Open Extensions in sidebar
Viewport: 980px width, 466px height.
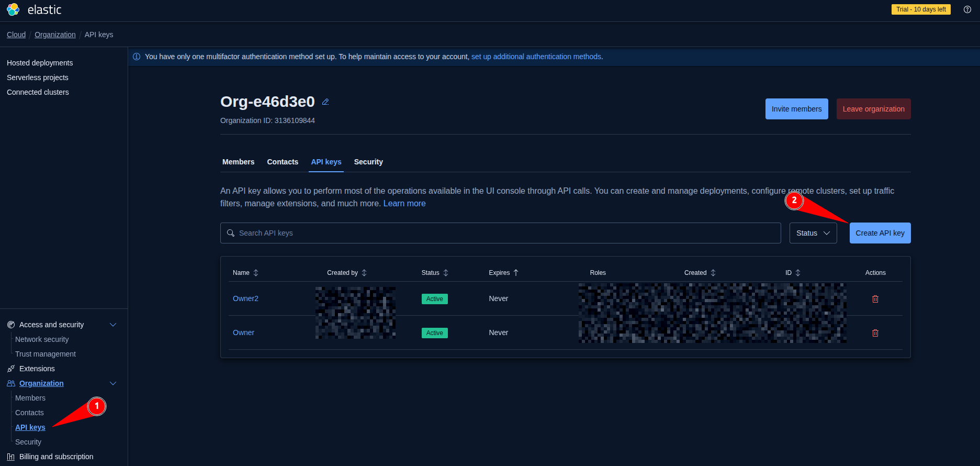click(37, 369)
